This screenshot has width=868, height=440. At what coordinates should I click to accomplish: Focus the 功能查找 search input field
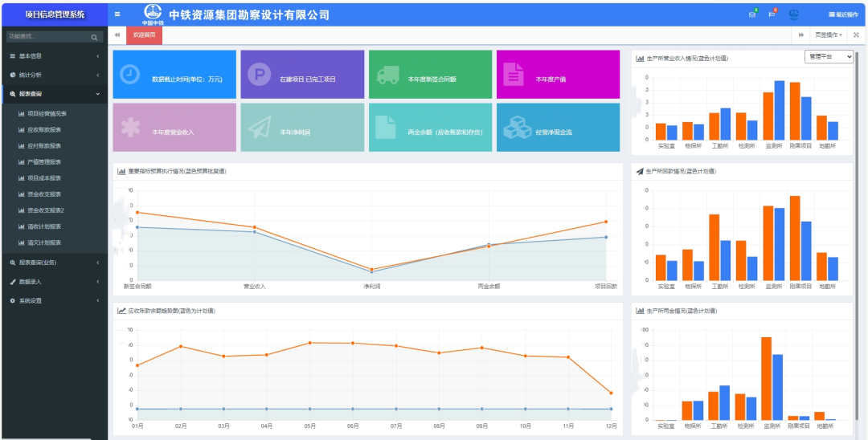coord(47,37)
